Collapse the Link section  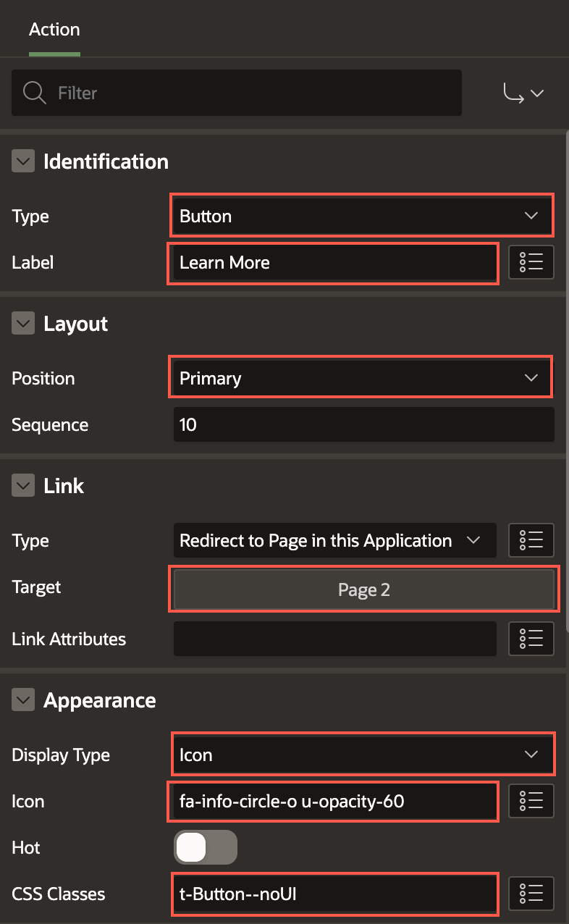point(23,486)
